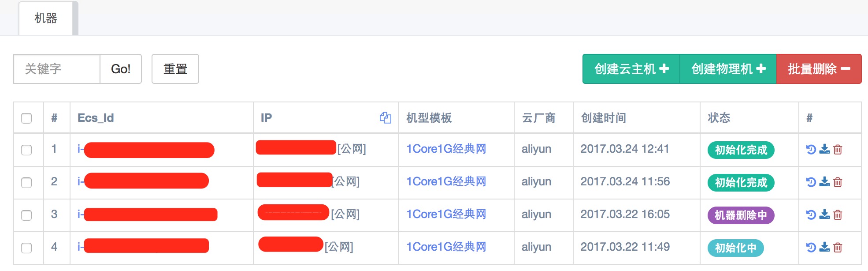The image size is (868, 271).
Task: Check the checkbox for row 1
Action: click(26, 150)
